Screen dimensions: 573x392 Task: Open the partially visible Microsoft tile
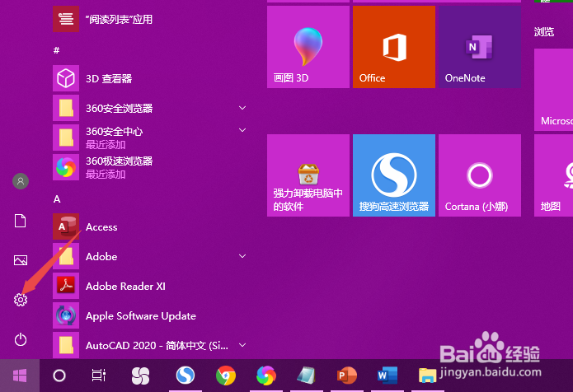[553, 90]
